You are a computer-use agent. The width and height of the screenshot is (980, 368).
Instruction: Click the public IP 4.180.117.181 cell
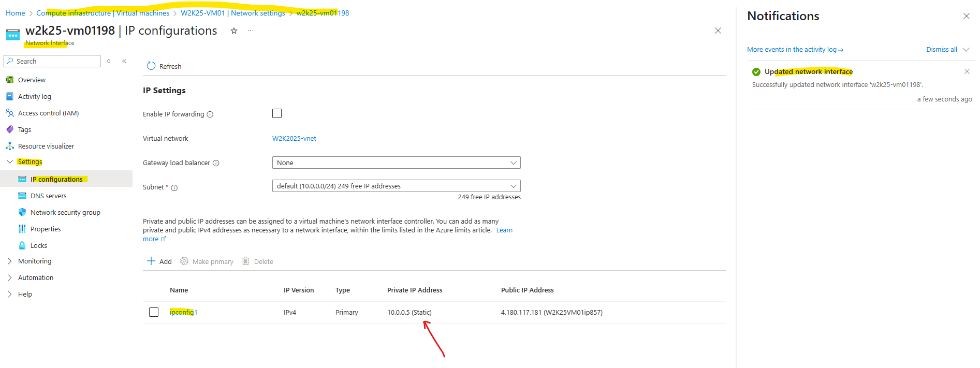(x=552, y=313)
